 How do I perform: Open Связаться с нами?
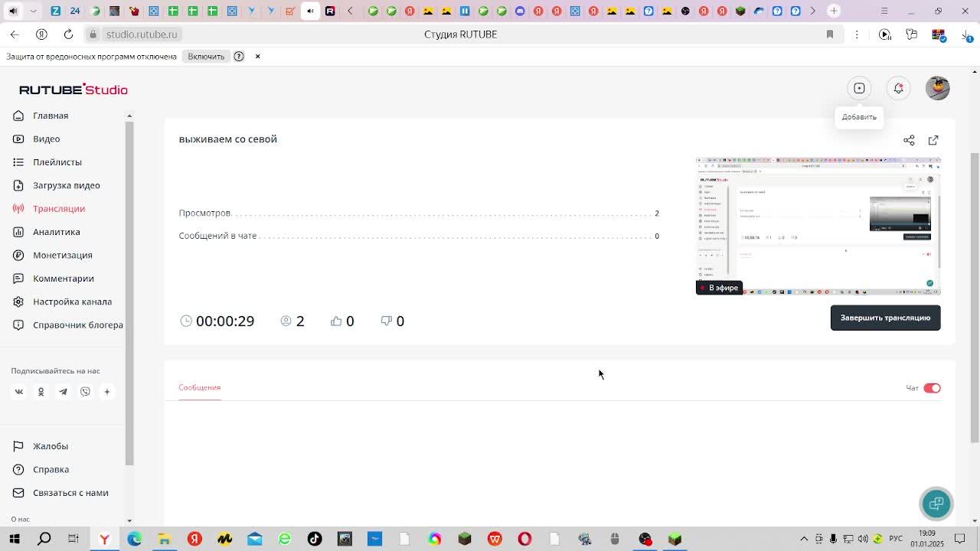tap(70, 493)
